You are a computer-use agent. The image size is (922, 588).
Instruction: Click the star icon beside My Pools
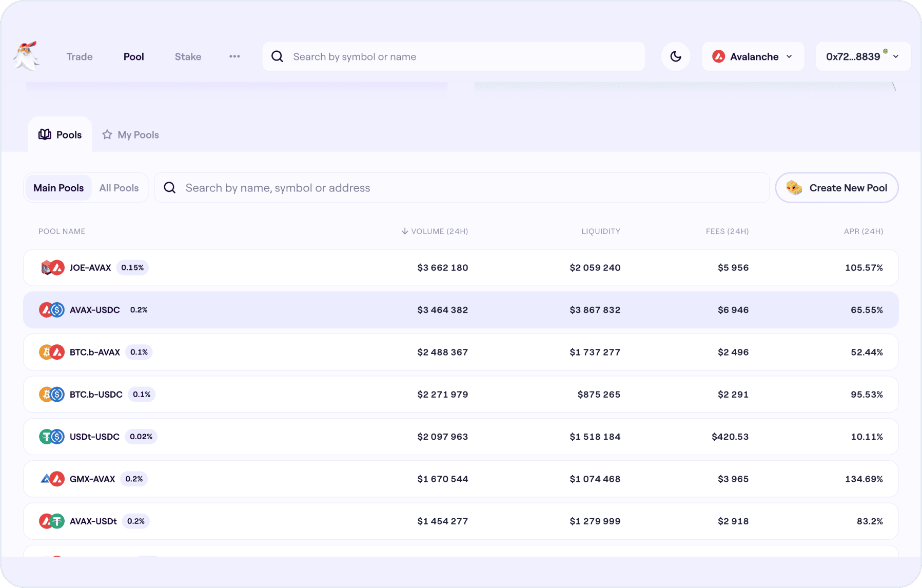107,134
